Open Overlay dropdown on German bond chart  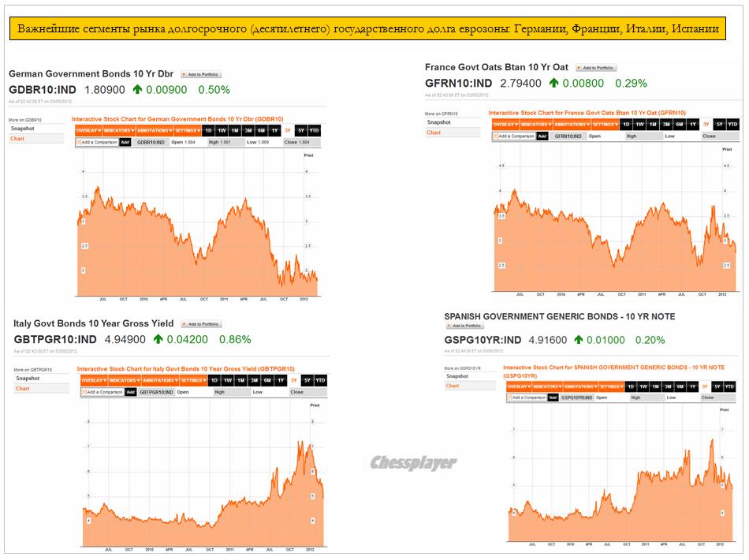point(88,130)
